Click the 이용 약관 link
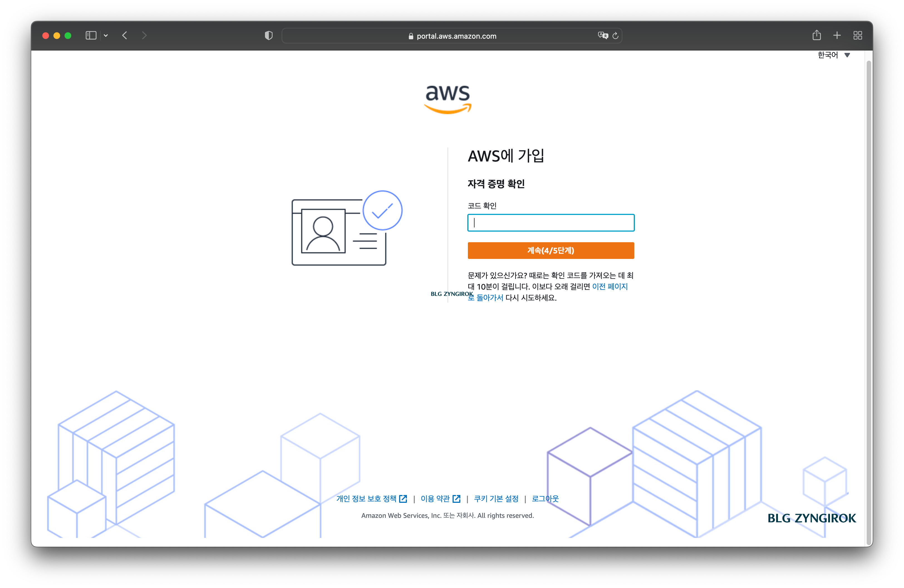The height and width of the screenshot is (588, 904). tap(435, 499)
